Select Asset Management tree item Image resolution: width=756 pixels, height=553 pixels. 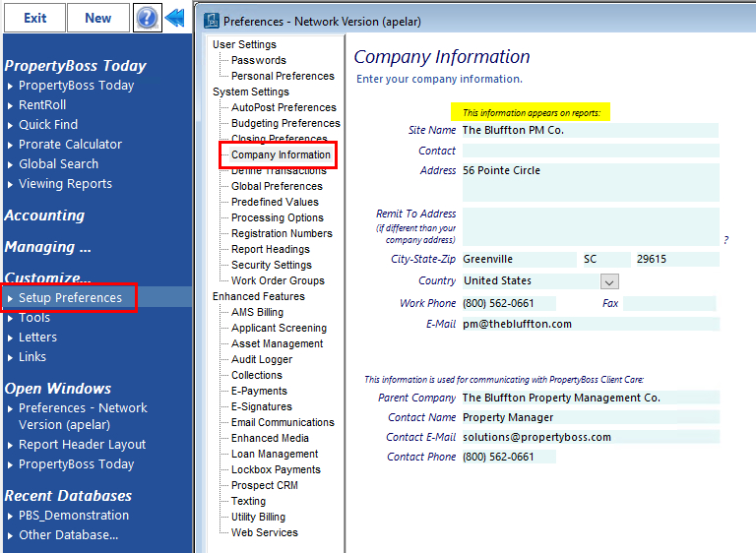point(277,343)
